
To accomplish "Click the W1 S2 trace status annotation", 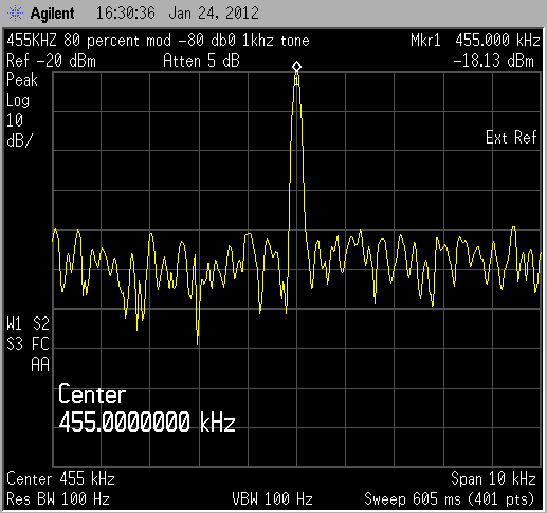I will click(28, 324).
